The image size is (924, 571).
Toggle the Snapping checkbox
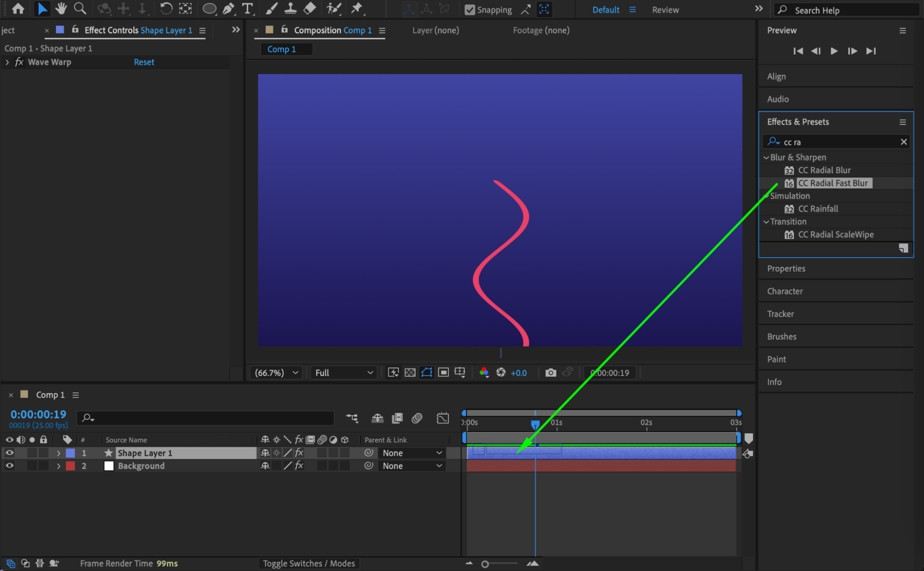[470, 10]
